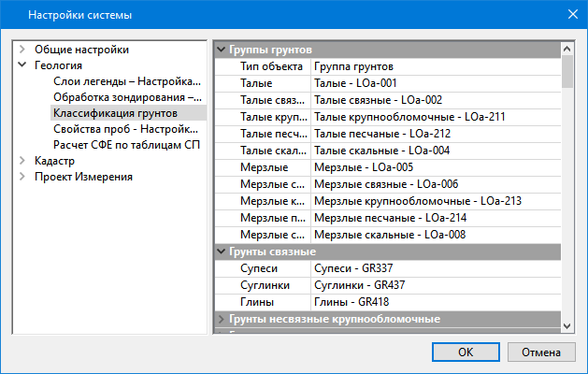Image resolution: width=588 pixels, height=374 pixels.
Task: Open Обработка зондирования settings item
Action: click(x=127, y=97)
